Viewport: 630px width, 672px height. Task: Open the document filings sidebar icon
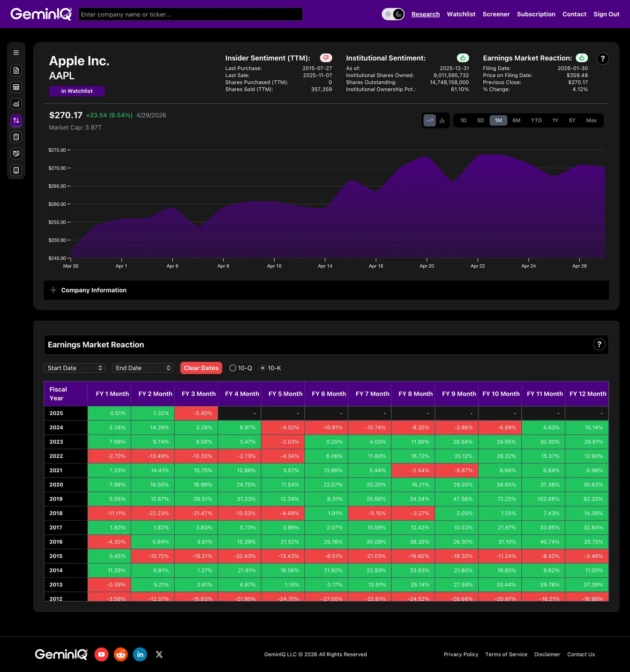[x=16, y=70]
